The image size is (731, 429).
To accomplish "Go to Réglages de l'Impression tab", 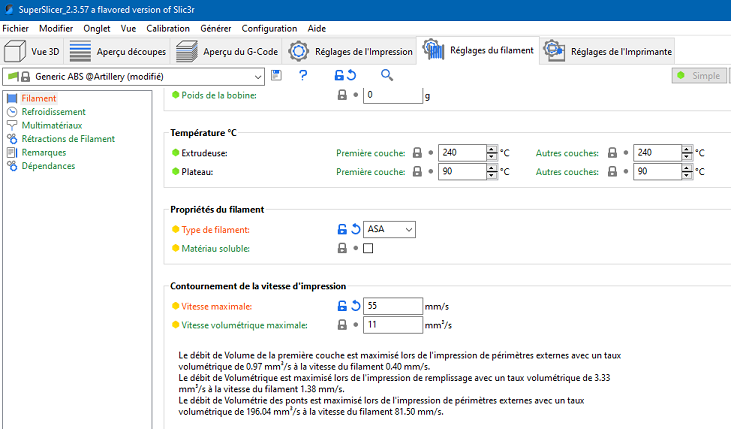I will click(x=350, y=51).
